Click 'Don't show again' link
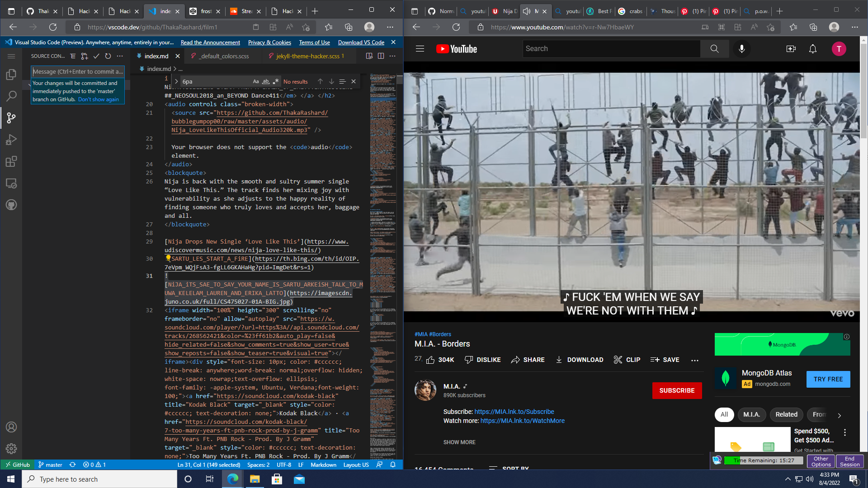The height and width of the screenshot is (488, 868). (99, 99)
